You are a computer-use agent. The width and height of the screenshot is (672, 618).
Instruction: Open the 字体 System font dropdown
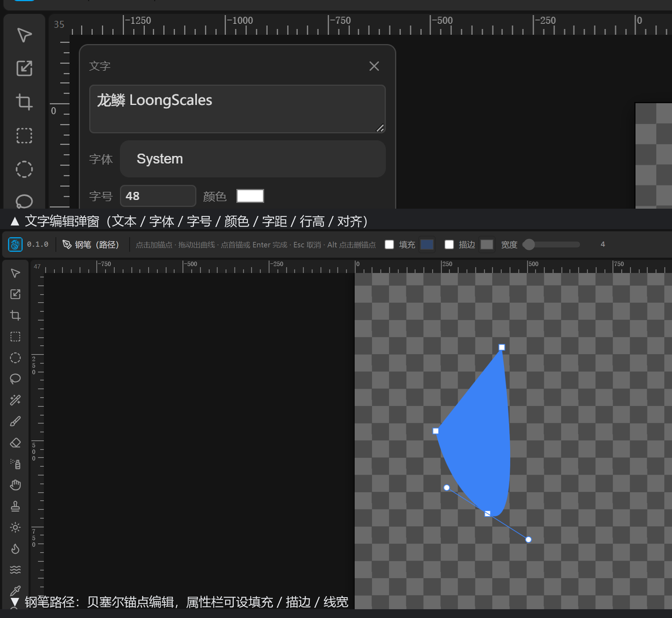[x=253, y=159]
